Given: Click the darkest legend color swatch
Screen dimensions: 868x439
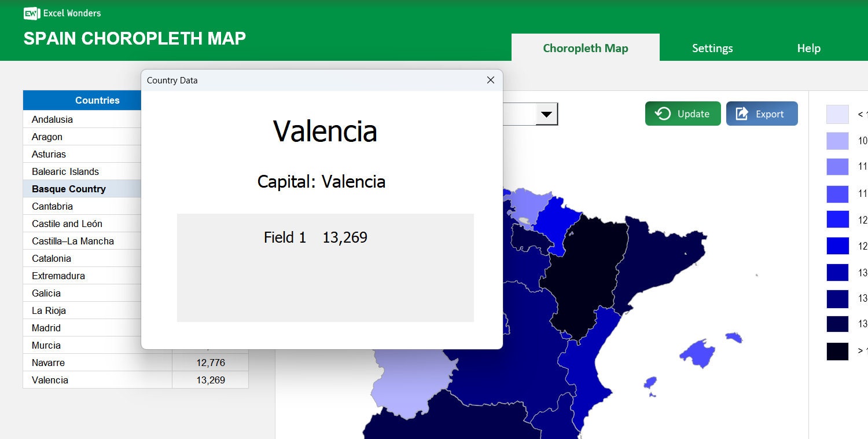Looking at the screenshot, I should coord(837,352).
